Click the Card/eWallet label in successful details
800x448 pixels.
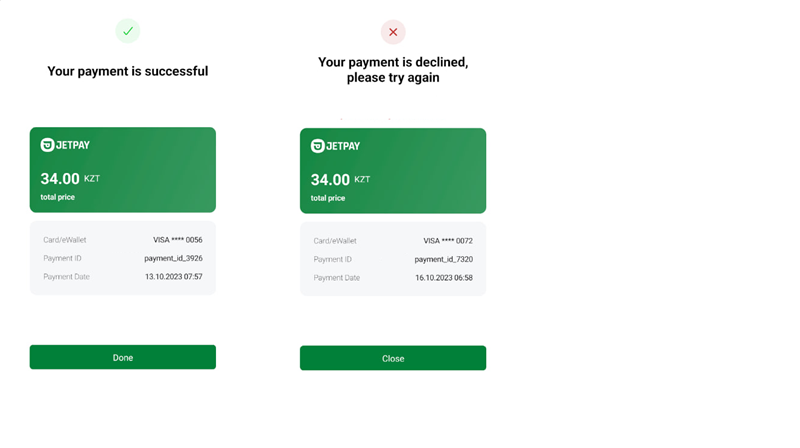[65, 240]
